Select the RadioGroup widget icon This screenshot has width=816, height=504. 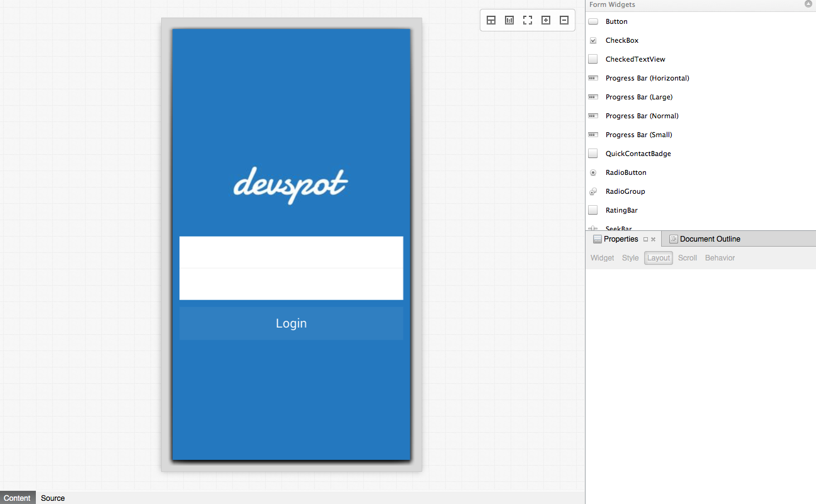pyautogui.click(x=593, y=191)
